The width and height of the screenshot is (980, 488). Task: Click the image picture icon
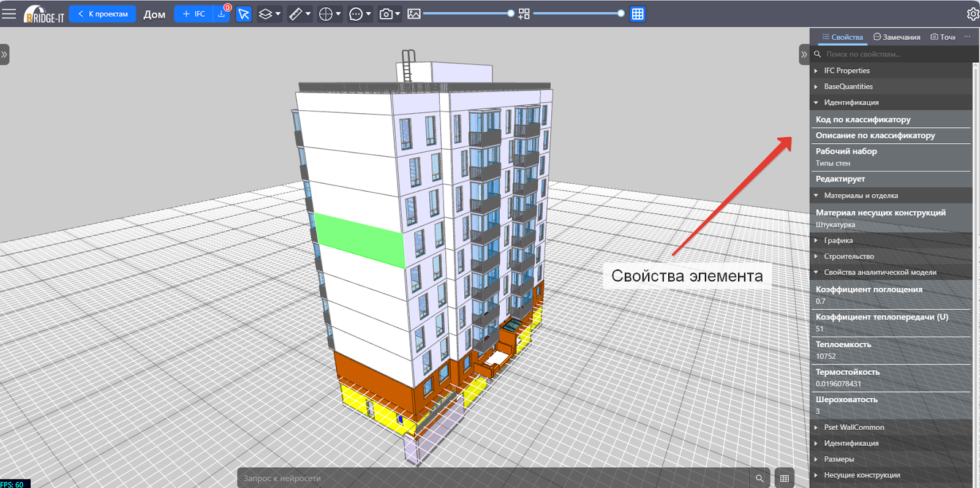coord(414,13)
